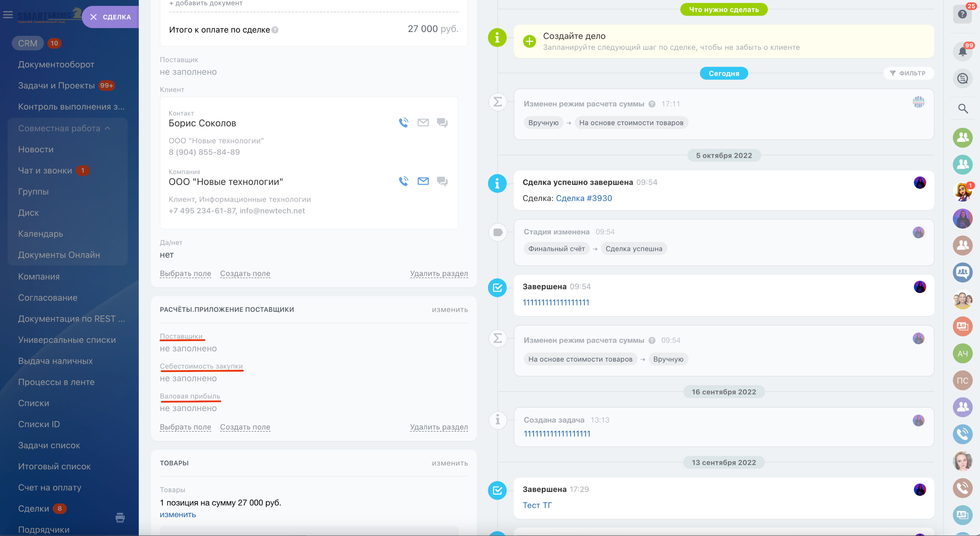Collapse the Совместная работа sidebar group
Image resolution: width=980 pixels, height=536 pixels.
click(108, 129)
